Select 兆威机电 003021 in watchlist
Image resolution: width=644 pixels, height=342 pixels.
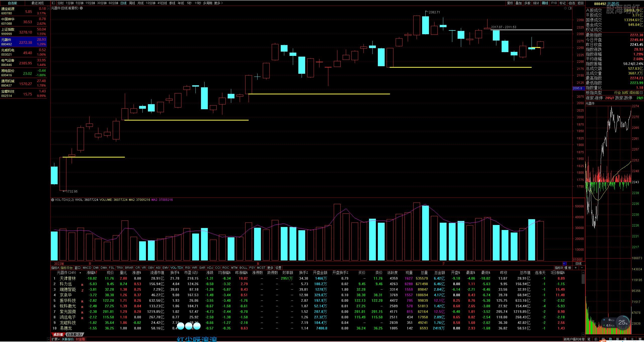(23, 52)
